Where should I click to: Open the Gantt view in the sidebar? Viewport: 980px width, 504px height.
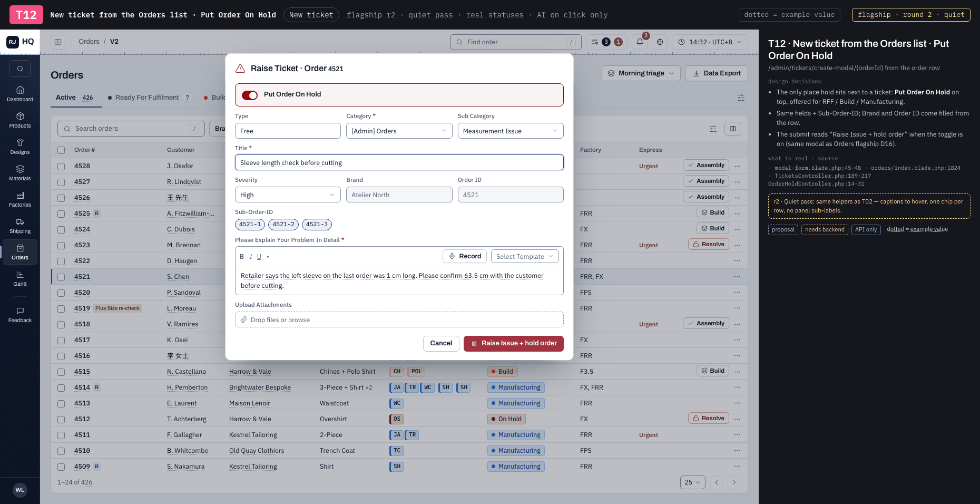[20, 278]
